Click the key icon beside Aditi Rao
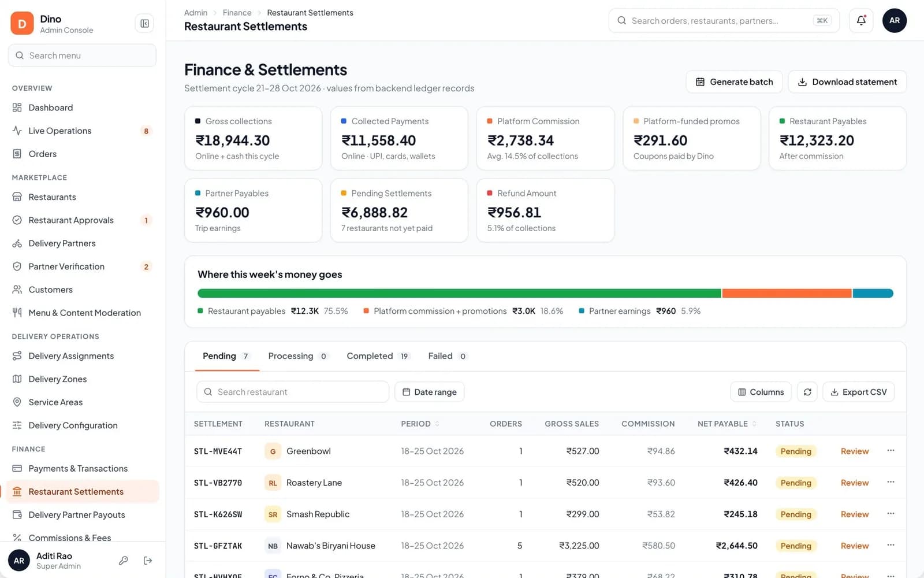 pyautogui.click(x=124, y=560)
